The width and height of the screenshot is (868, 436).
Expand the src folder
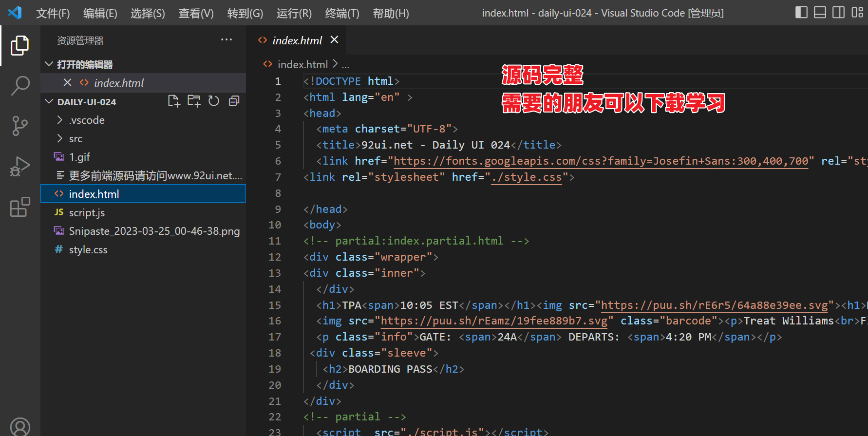(75, 139)
